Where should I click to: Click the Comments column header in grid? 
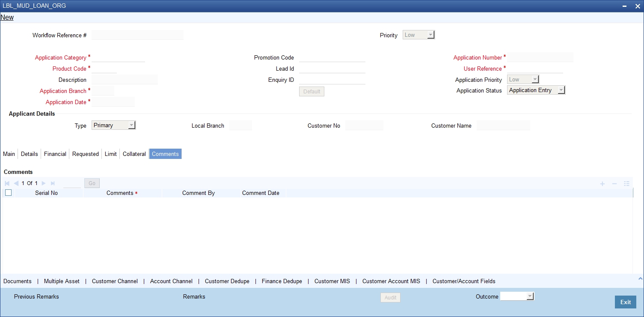coord(120,193)
